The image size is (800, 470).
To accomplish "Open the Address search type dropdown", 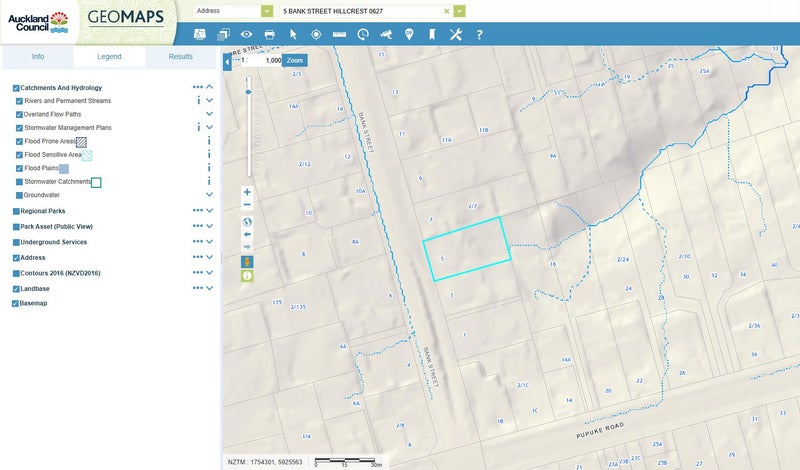I will pyautogui.click(x=266, y=11).
